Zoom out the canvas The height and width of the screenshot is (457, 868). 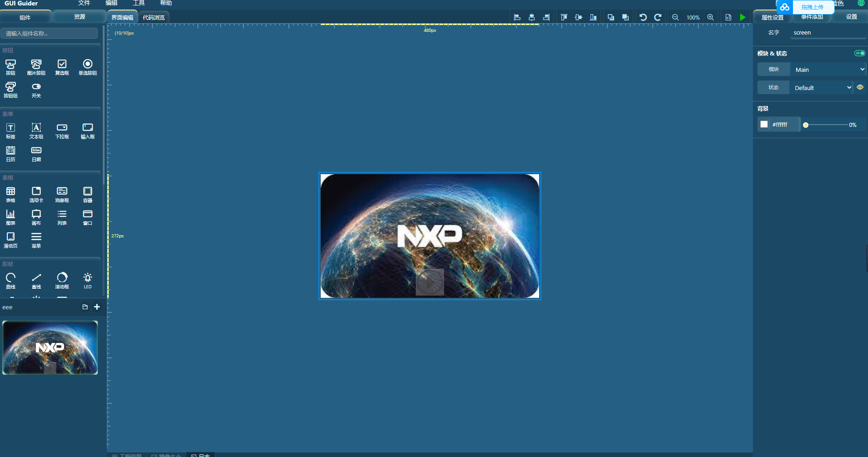[676, 17]
